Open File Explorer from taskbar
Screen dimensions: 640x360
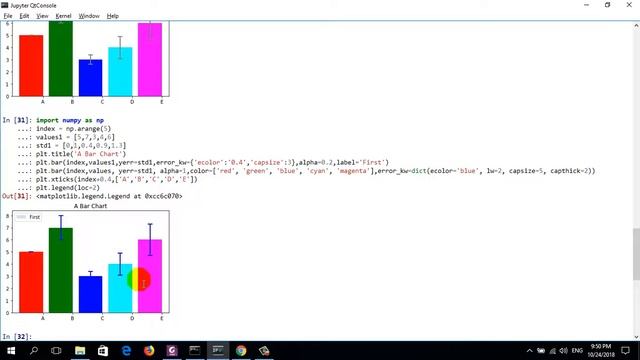80,351
